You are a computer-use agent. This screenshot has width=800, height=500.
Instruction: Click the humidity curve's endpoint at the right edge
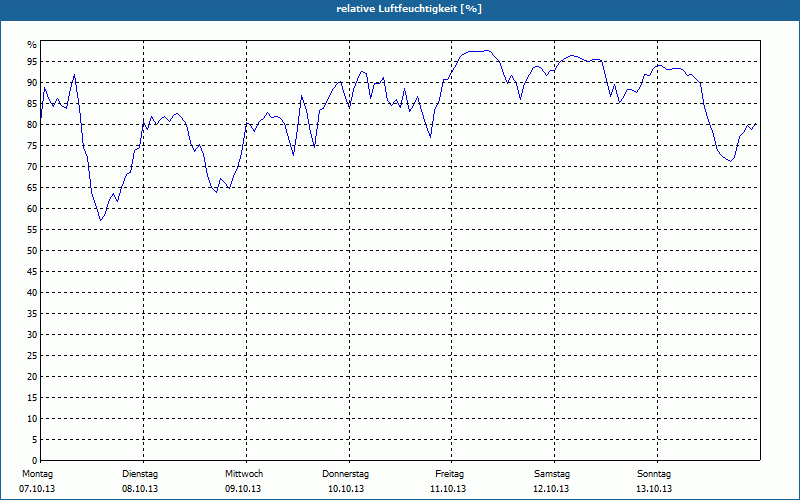click(756, 124)
